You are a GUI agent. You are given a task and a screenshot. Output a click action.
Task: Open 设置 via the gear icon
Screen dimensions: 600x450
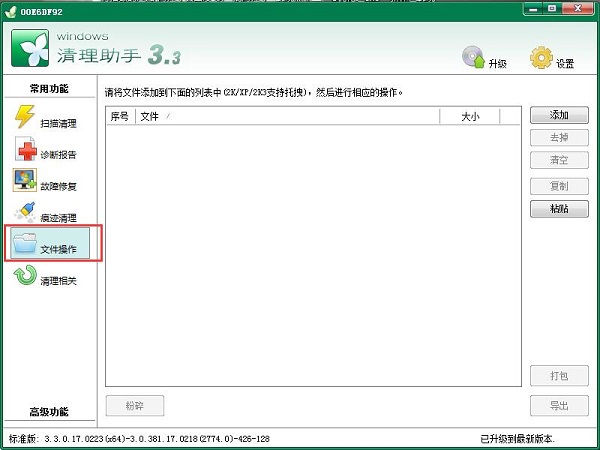click(542, 57)
